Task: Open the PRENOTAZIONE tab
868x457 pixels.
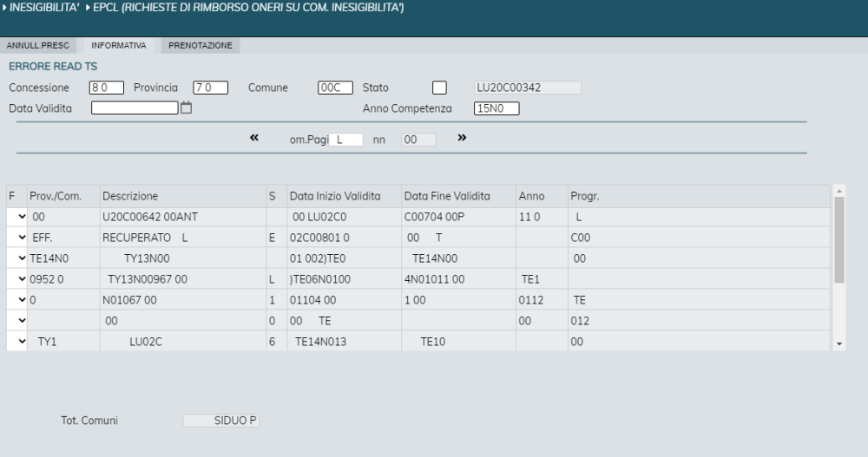Action: coord(201,45)
